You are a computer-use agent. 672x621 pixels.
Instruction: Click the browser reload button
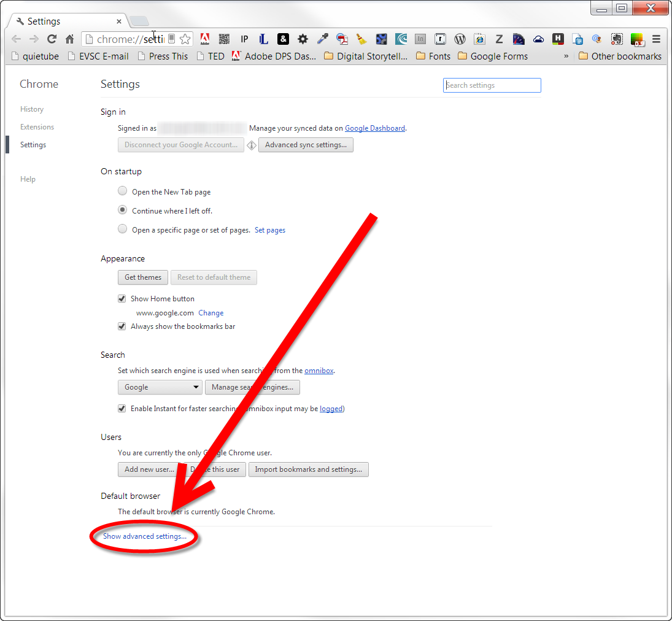[52, 39]
